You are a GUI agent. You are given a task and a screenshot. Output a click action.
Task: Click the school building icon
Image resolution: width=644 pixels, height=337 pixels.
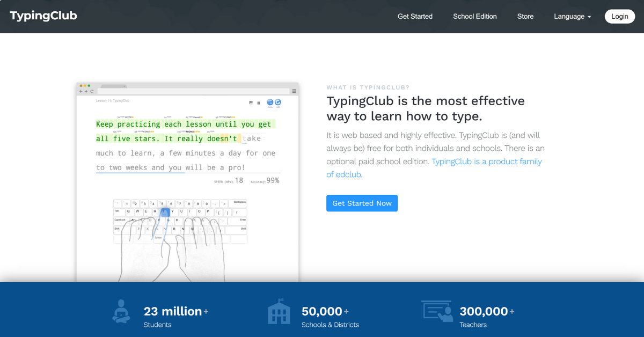(x=279, y=312)
